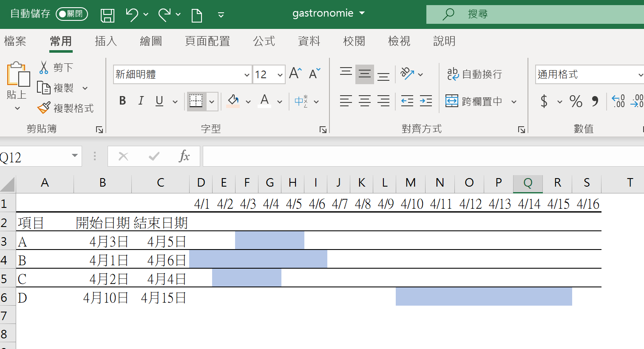The height and width of the screenshot is (349, 644).
Task: Open the 公式 ribbon tab
Action: (264, 41)
